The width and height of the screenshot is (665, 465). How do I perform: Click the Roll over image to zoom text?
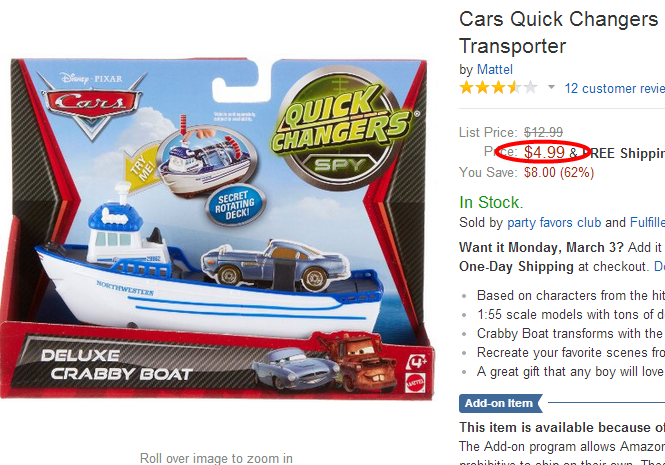pyautogui.click(x=216, y=458)
